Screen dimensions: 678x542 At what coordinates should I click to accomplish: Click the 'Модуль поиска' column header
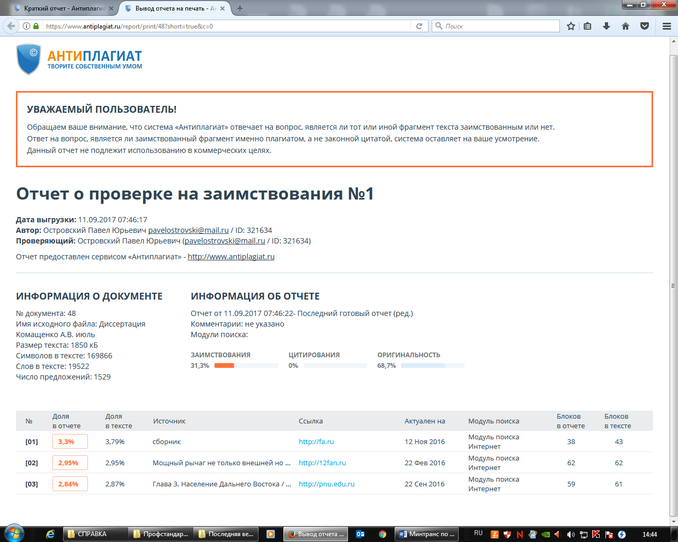click(x=493, y=421)
